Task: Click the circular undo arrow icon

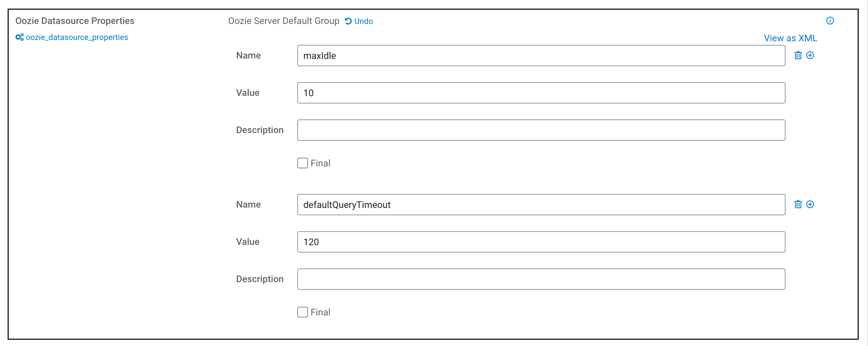Action: click(x=348, y=21)
